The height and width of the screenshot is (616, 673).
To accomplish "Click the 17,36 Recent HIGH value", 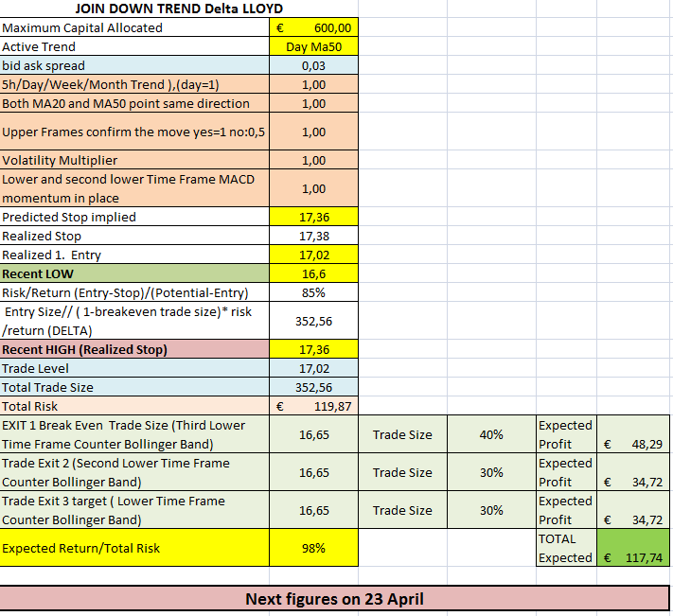I will click(x=313, y=349).
